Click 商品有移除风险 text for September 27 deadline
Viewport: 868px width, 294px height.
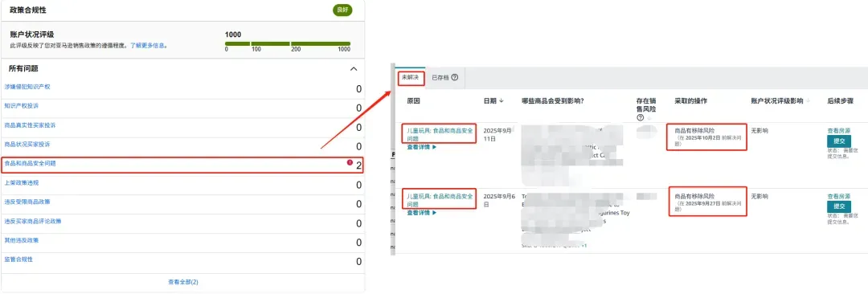point(694,197)
